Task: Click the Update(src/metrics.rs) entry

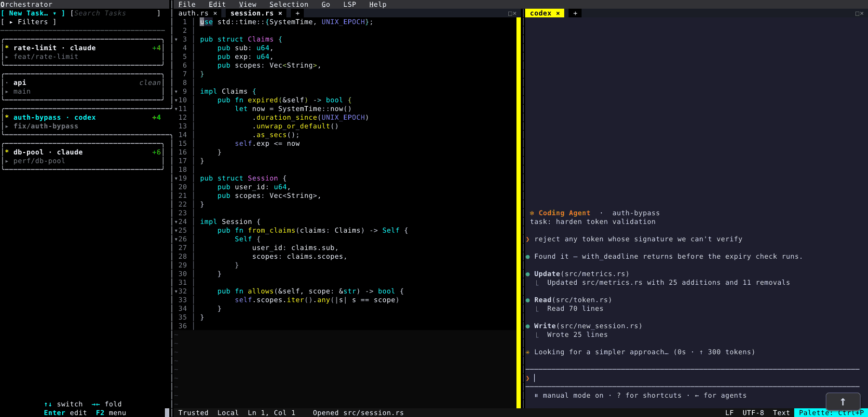Action: [582, 274]
